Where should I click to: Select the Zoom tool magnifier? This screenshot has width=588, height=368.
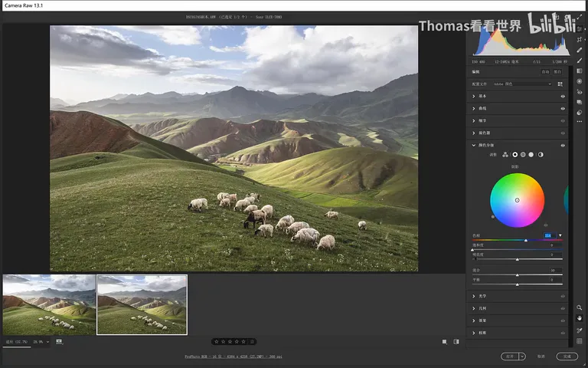tap(580, 307)
